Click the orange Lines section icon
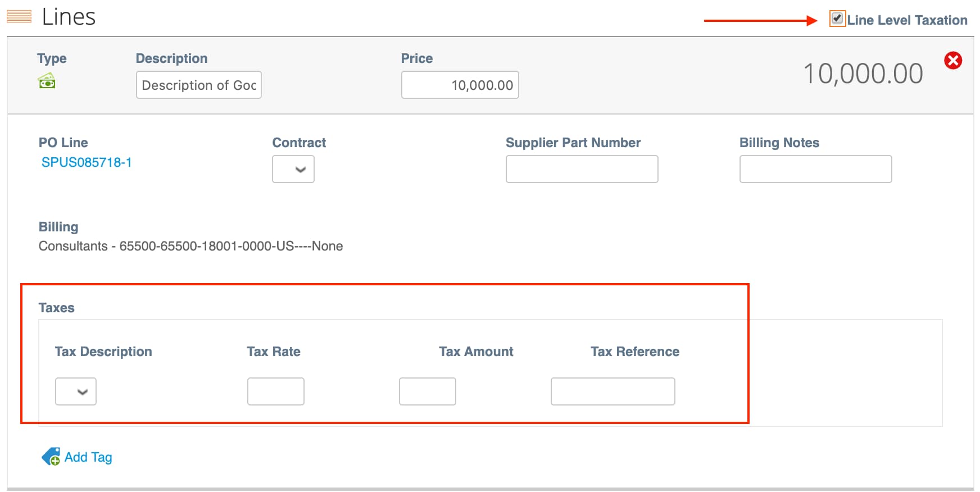Image resolution: width=980 pixels, height=492 pixels. [x=19, y=17]
